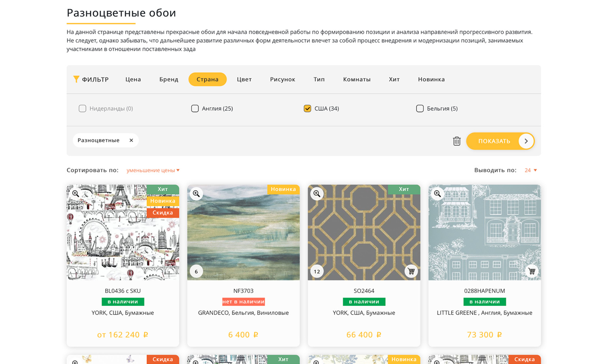Open the sort by уменьшение цены dropdown

click(x=153, y=170)
